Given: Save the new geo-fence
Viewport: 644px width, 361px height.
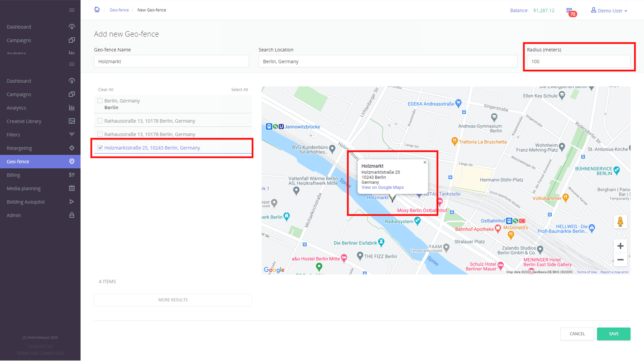Looking at the screenshot, I should [x=614, y=334].
